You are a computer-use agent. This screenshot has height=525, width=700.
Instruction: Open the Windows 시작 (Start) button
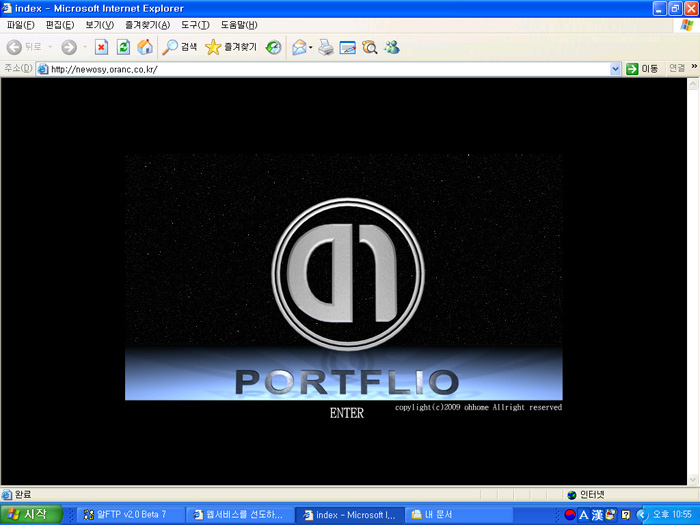coord(33,514)
